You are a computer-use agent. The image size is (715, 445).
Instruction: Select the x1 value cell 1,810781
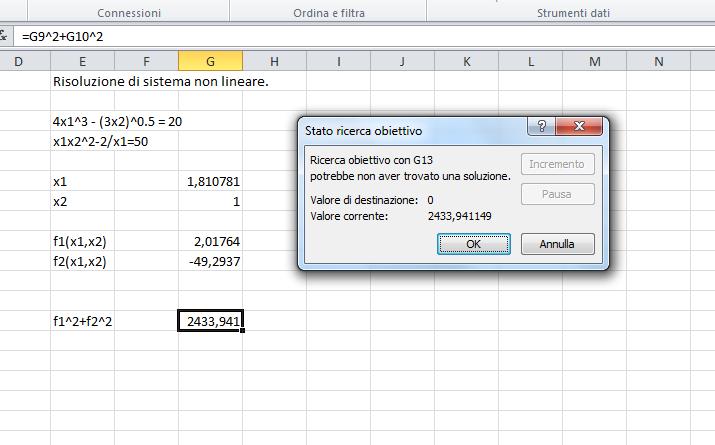coord(210,182)
